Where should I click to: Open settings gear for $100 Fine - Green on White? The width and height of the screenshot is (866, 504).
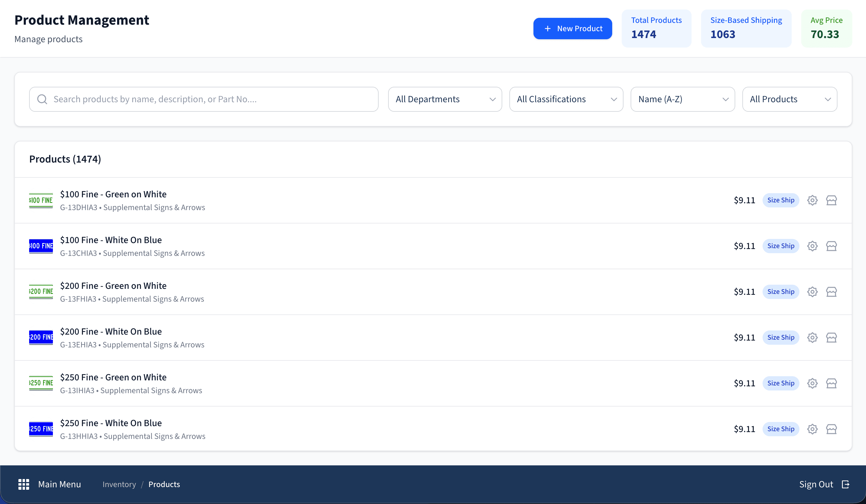(x=813, y=200)
